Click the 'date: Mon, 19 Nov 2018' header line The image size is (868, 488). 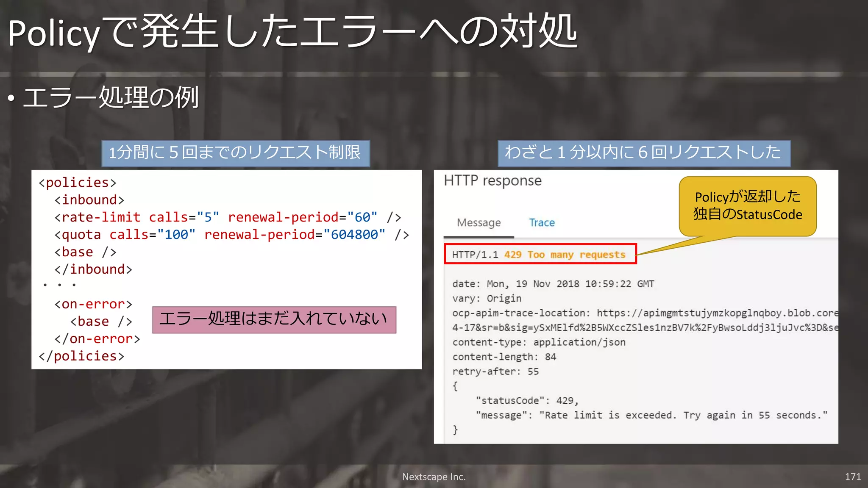click(x=553, y=284)
